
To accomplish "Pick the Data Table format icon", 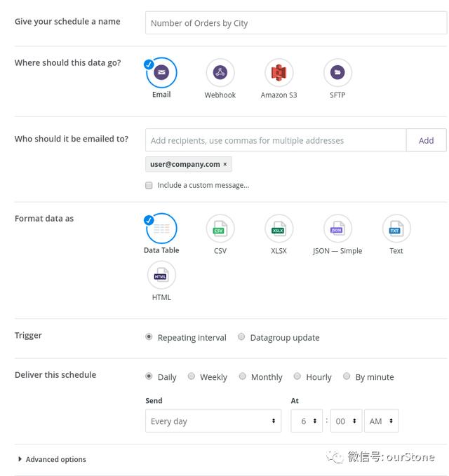I will pos(161,229).
